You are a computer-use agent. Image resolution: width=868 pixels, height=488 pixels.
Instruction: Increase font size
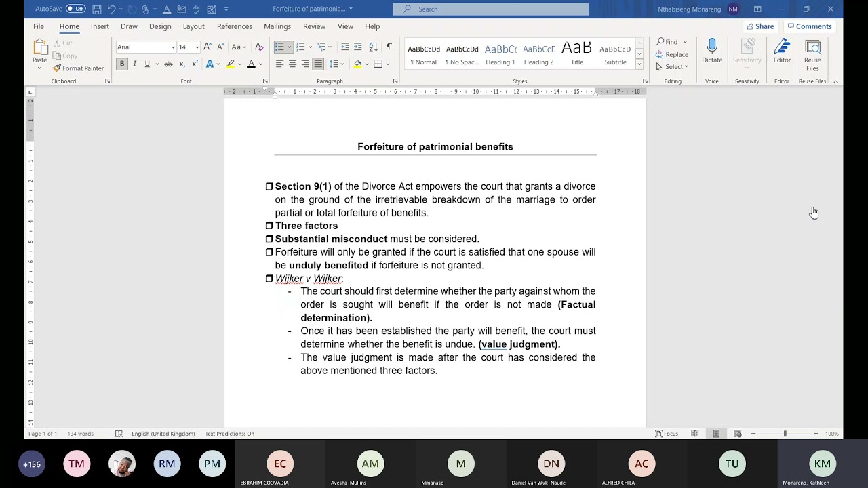[208, 47]
